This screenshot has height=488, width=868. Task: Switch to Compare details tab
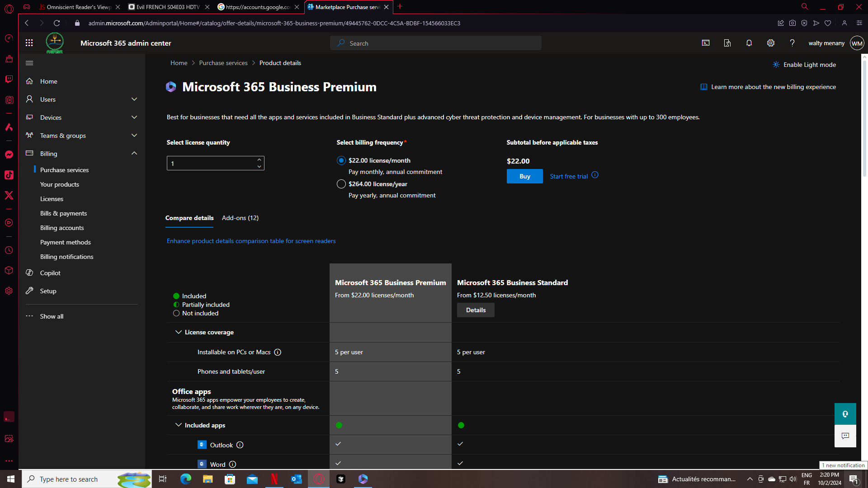point(189,218)
